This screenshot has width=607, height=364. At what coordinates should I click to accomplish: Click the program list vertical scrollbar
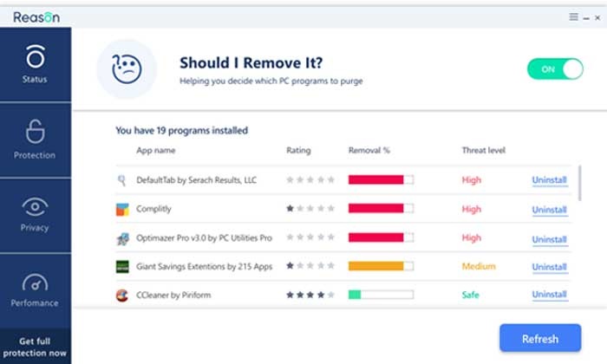click(x=579, y=182)
